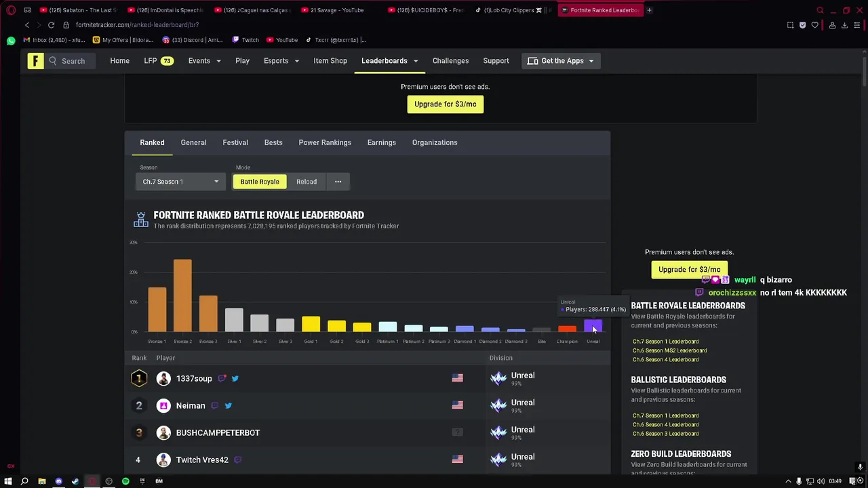Select the Reload mode button

(307, 182)
